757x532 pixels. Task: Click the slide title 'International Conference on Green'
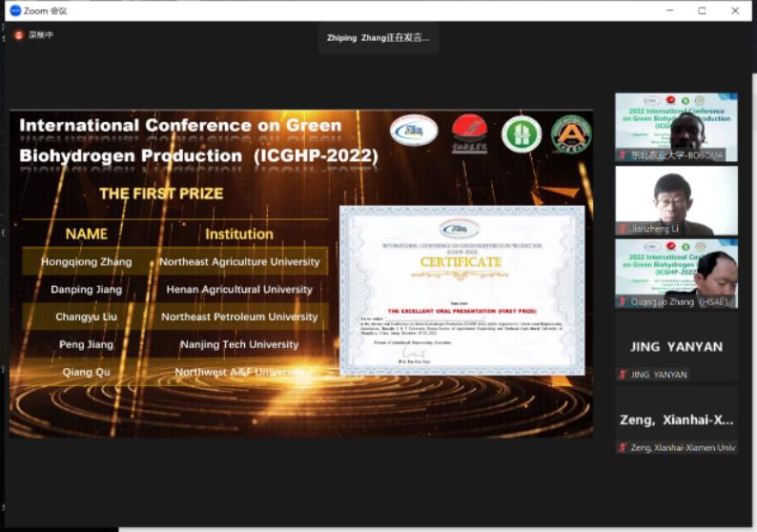tap(180, 126)
